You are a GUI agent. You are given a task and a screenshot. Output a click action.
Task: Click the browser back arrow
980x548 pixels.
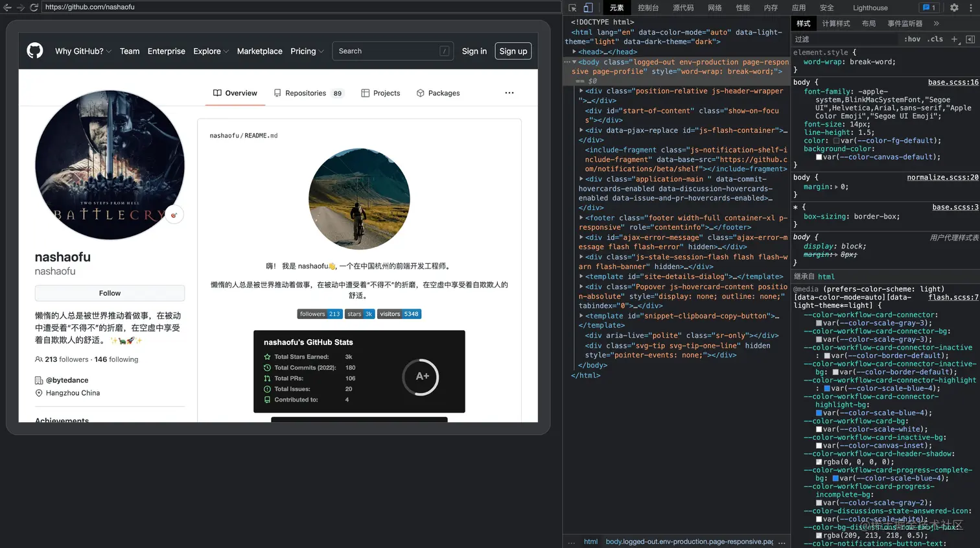pyautogui.click(x=8, y=7)
